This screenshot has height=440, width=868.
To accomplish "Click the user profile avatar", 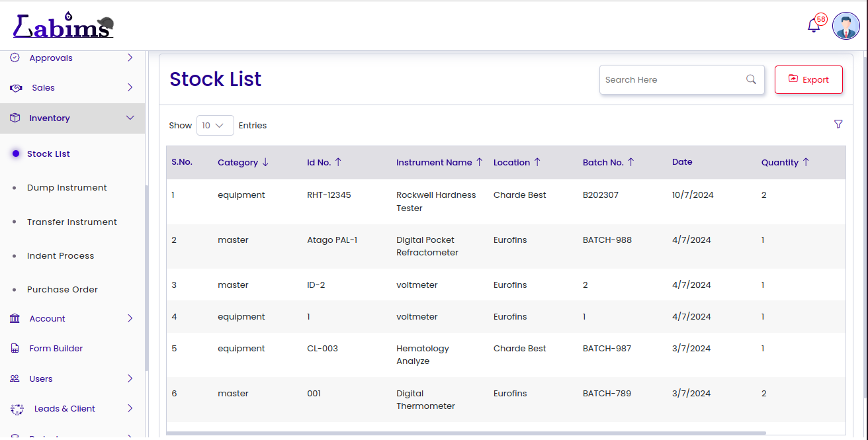I will [x=846, y=26].
